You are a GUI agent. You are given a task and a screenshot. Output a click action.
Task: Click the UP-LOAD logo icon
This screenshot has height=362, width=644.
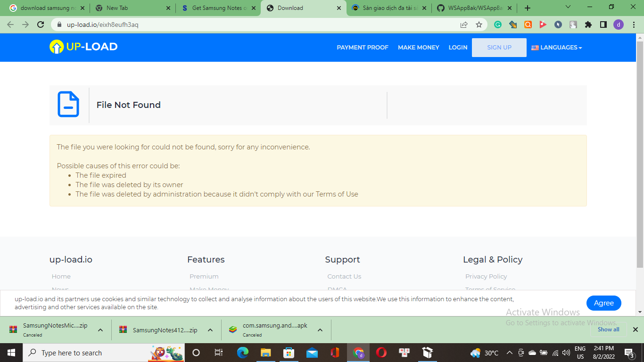pyautogui.click(x=56, y=47)
